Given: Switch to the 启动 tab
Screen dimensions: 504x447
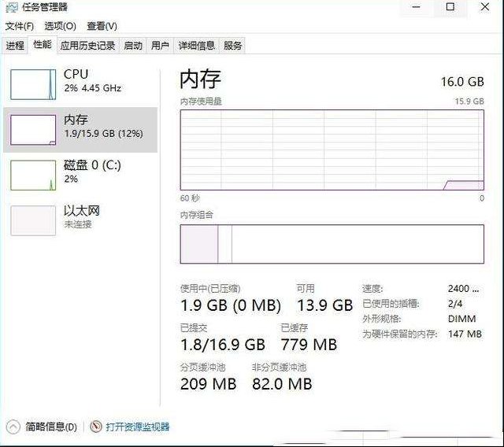Looking at the screenshot, I should 133,46.
